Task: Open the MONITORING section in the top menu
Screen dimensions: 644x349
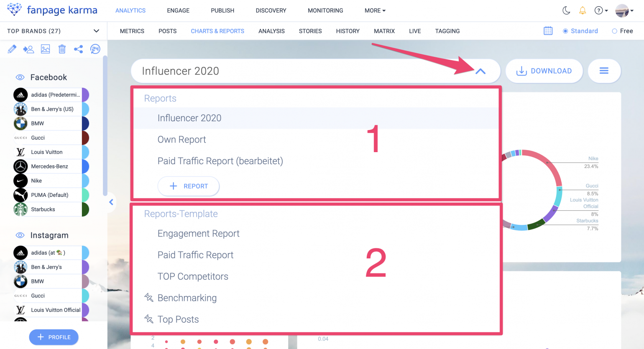Action: (x=325, y=10)
